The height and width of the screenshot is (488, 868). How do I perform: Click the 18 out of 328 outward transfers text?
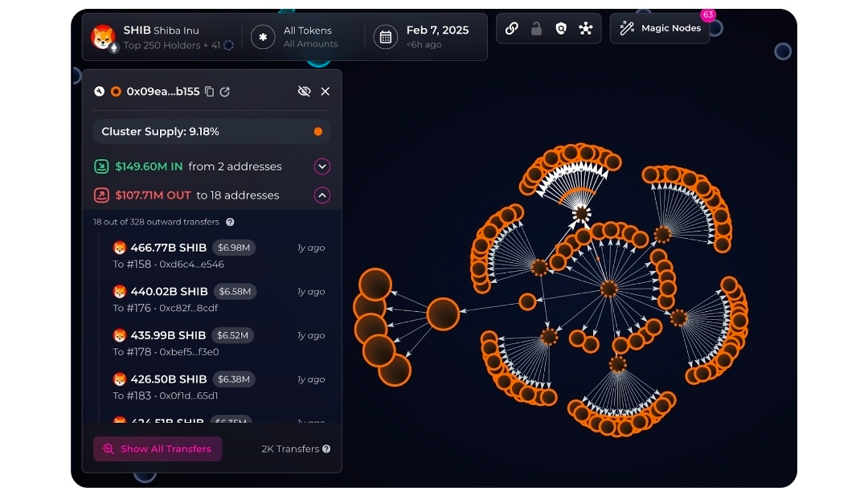point(156,222)
